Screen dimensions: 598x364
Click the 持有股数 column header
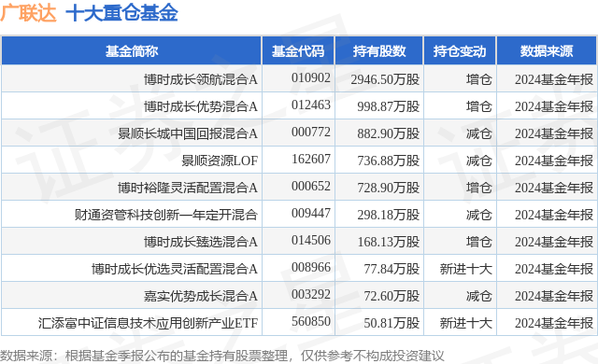(x=379, y=51)
